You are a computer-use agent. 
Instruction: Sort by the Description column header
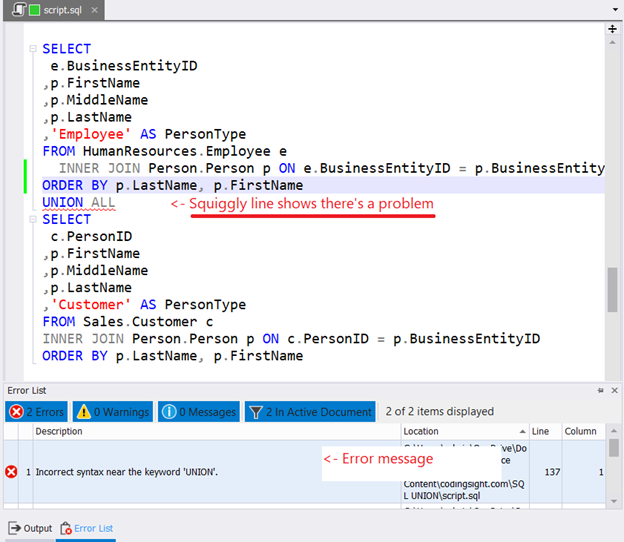tap(217, 431)
